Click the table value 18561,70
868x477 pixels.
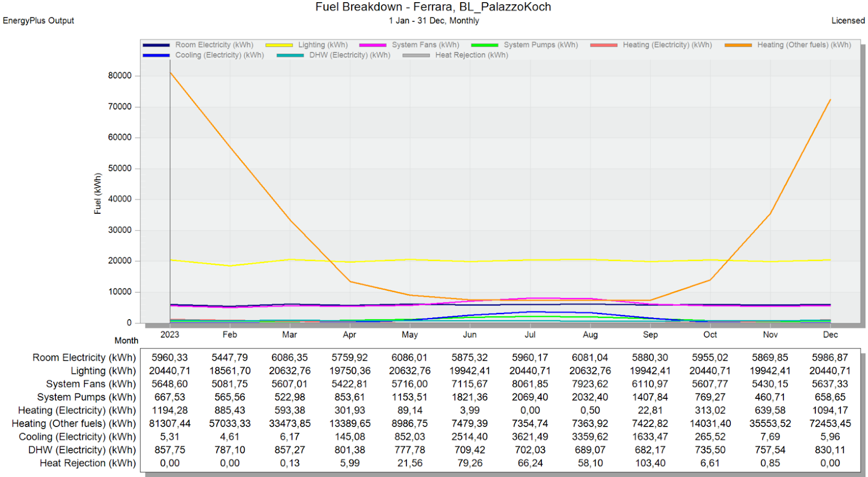pos(230,371)
